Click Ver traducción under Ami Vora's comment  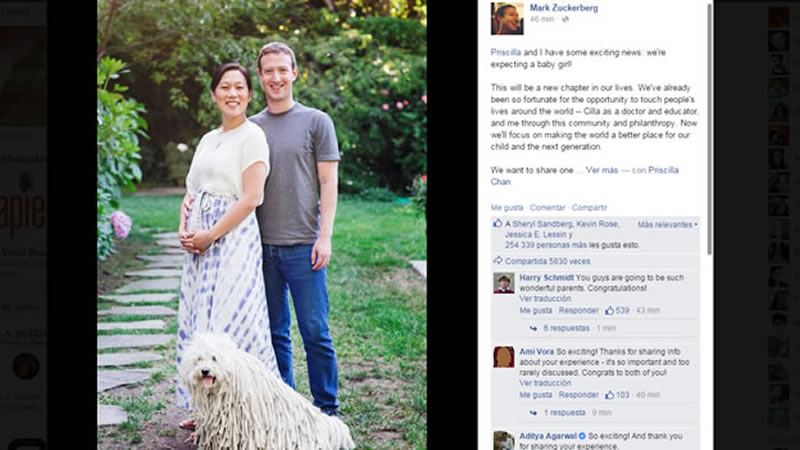click(545, 383)
